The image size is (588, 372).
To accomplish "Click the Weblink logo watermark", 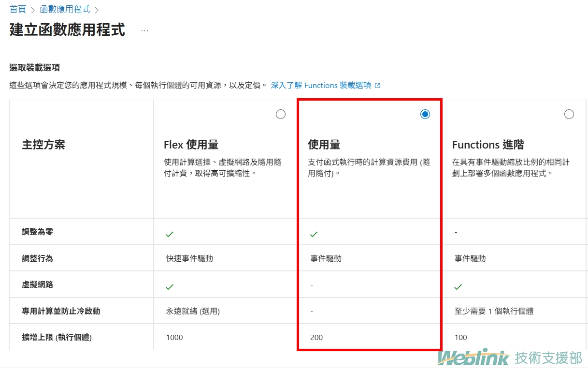I will pyautogui.click(x=473, y=358).
